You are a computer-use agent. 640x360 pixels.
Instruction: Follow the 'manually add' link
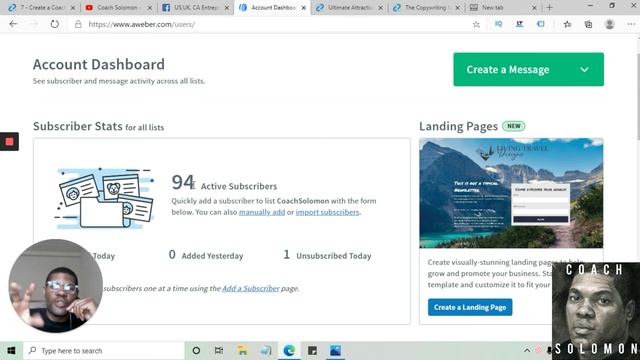(x=262, y=212)
